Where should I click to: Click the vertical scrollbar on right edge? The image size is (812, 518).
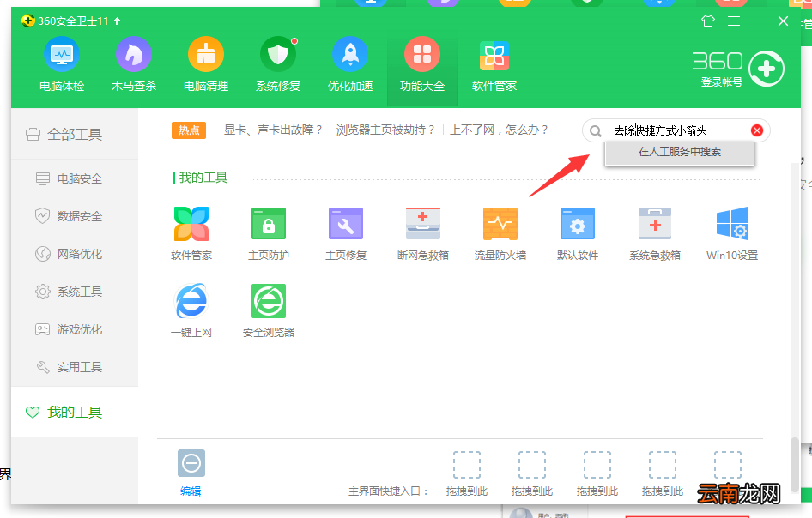(x=794, y=464)
